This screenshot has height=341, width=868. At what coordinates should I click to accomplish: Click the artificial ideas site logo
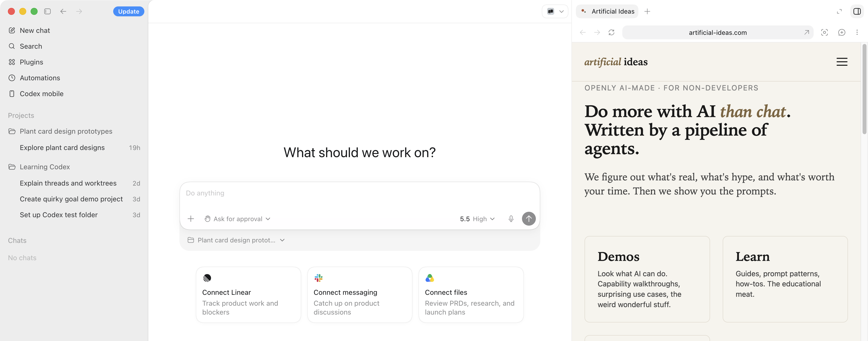click(616, 62)
